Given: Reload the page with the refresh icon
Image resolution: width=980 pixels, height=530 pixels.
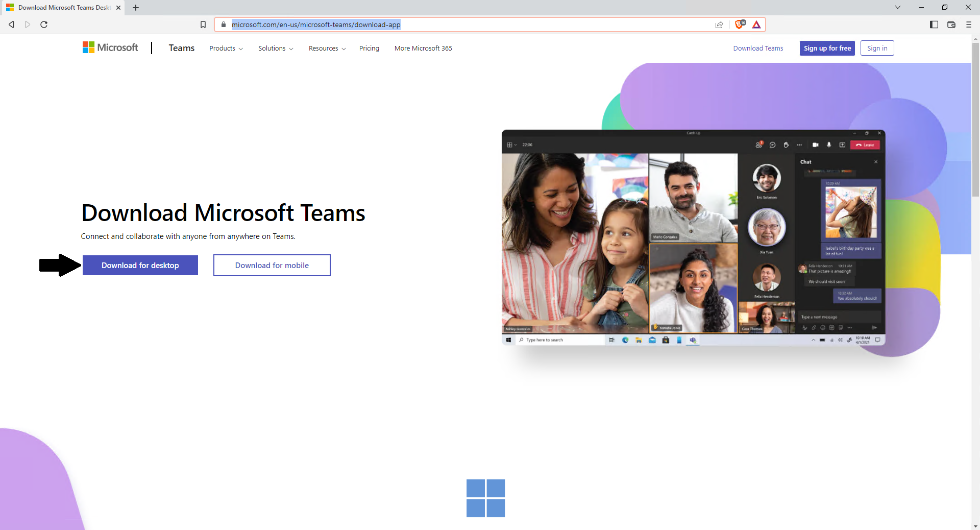Looking at the screenshot, I should pos(44,25).
